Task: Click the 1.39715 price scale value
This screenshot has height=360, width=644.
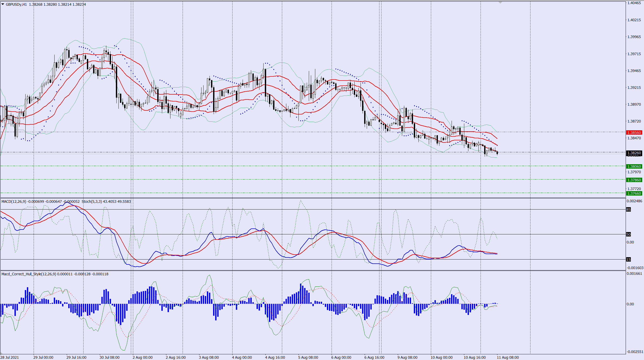Action: 634,54
